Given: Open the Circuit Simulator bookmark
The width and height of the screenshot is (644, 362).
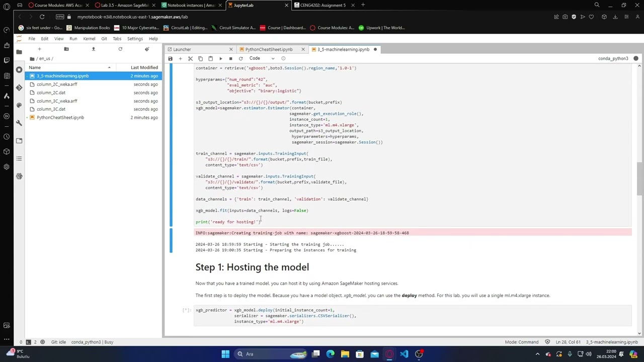Looking at the screenshot, I should coord(234,28).
